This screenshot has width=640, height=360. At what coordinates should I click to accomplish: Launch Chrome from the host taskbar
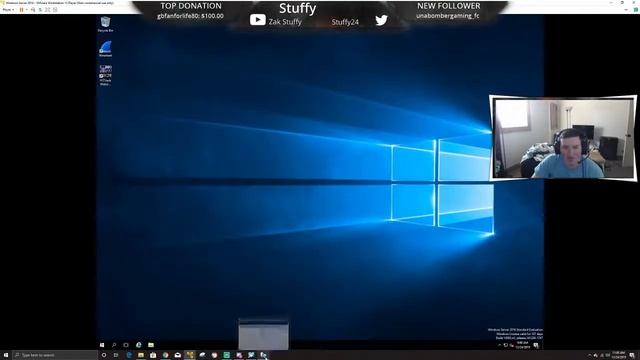pos(165,355)
